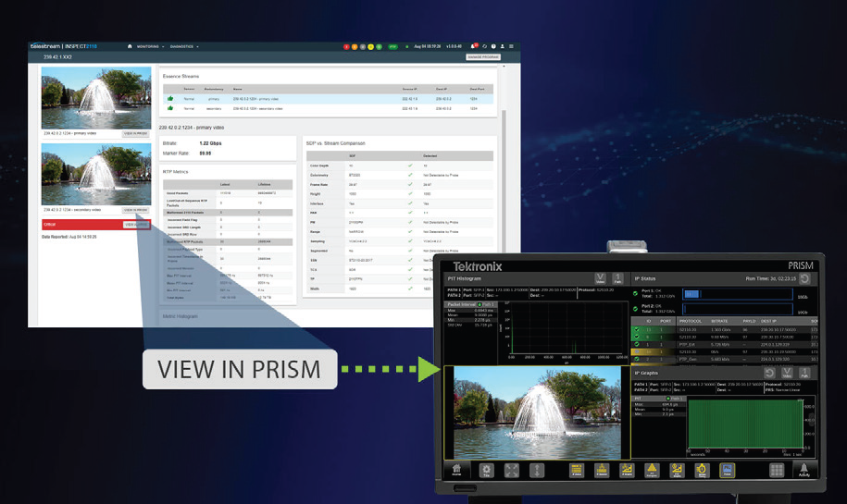Open notifications bell in Inspect header
This screenshot has height=504, width=847.
pos(474,46)
